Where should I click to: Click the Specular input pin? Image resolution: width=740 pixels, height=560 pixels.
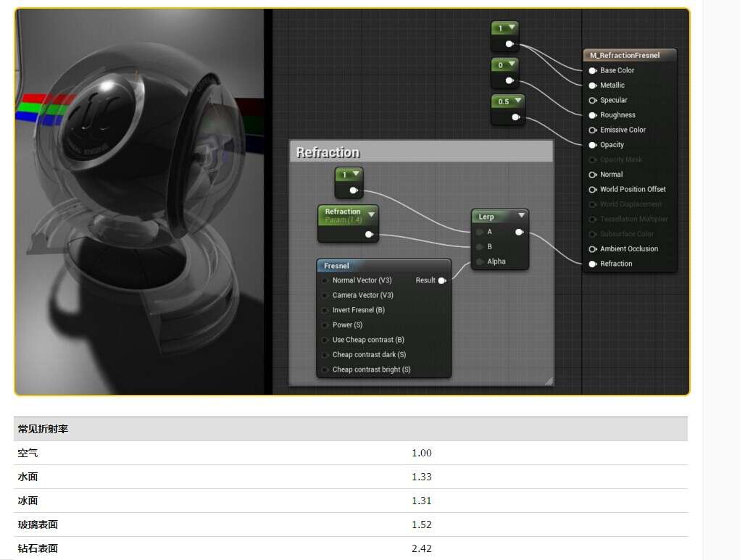[593, 100]
